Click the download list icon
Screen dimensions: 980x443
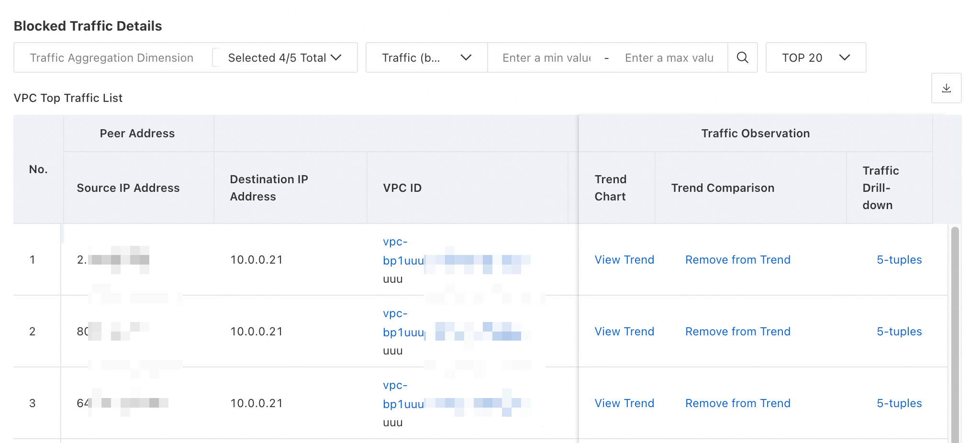(x=946, y=89)
